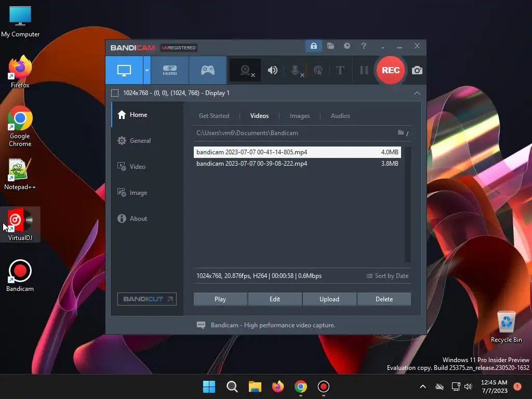
Task: Open Bandicam help question mark icon
Action: 364,46
